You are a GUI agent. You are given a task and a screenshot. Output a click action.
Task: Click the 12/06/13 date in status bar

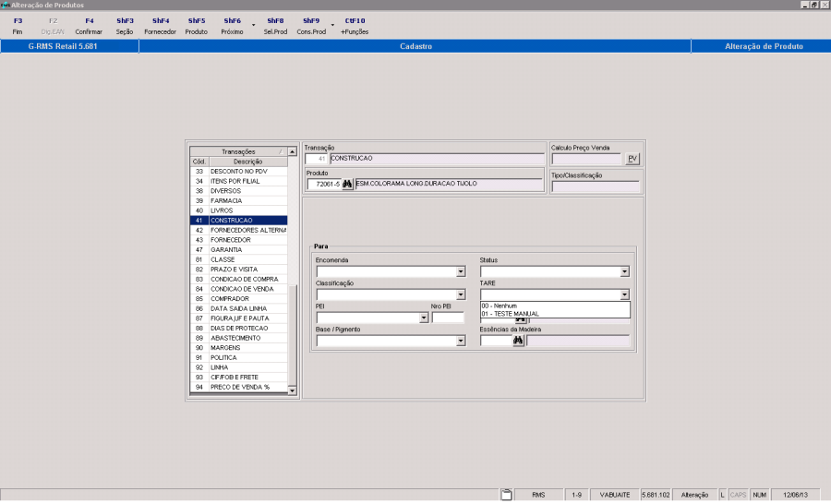796,495
